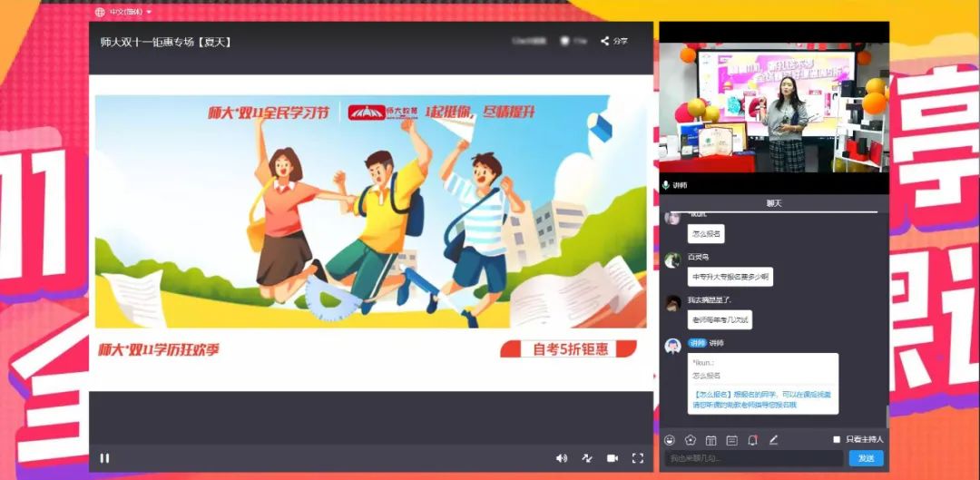Pause the live stream playback

tap(104, 458)
